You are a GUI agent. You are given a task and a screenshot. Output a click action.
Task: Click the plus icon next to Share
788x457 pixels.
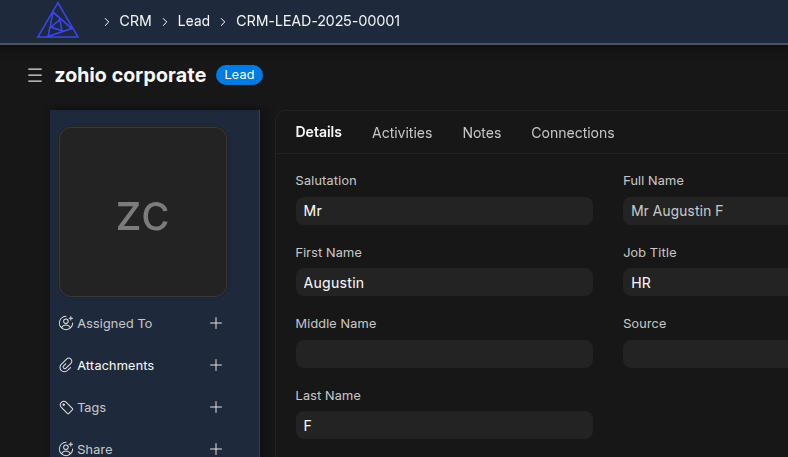pos(216,449)
